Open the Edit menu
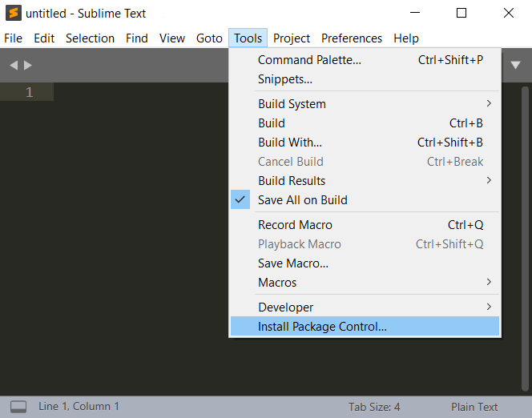Image resolution: width=532 pixels, height=418 pixels. tap(44, 38)
